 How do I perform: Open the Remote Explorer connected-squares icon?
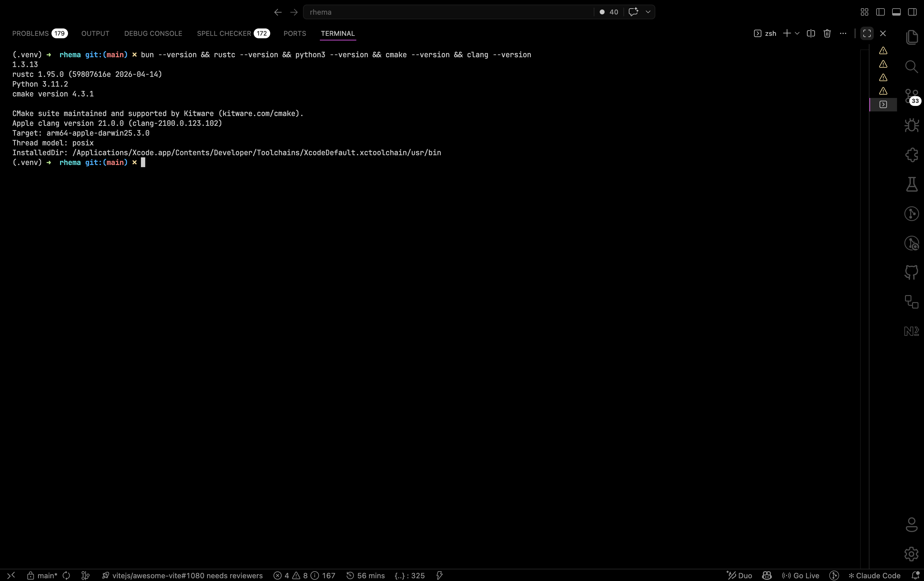pyautogui.click(x=912, y=302)
